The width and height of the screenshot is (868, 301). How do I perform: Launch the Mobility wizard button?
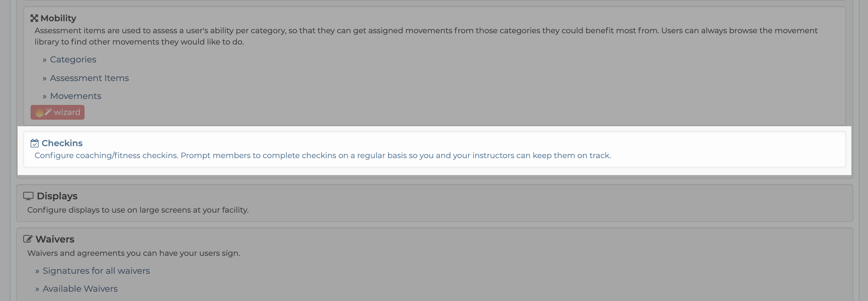[58, 112]
